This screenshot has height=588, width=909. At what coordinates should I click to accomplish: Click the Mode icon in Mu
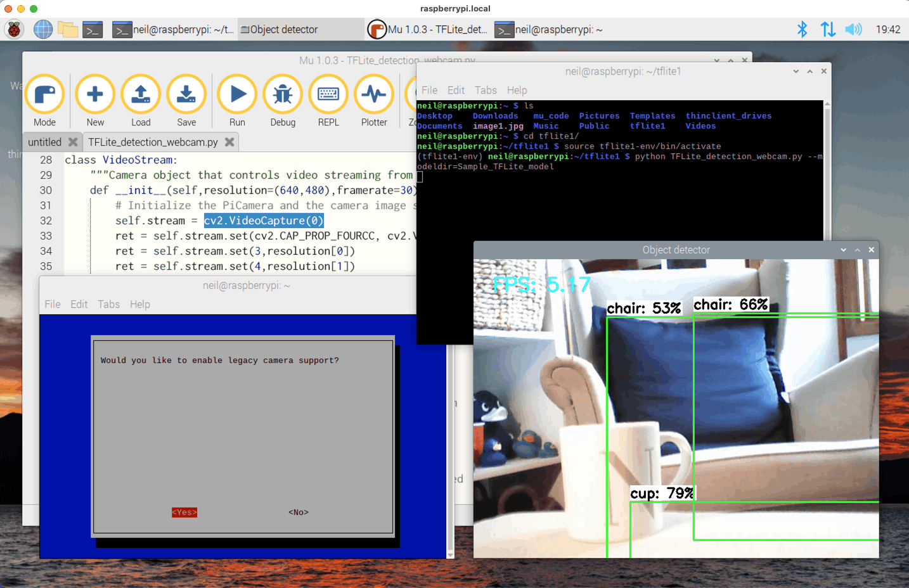[44, 95]
